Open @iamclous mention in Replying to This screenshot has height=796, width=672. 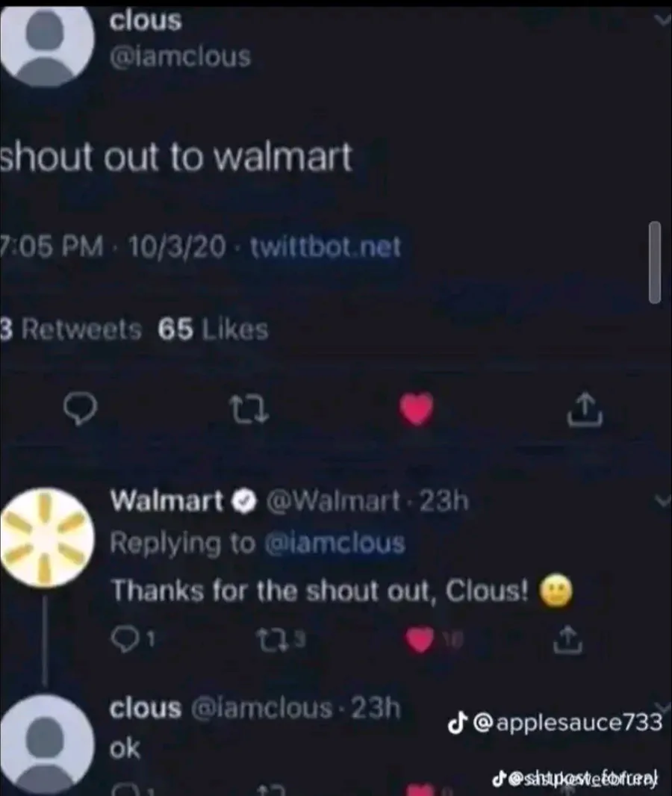pos(335,543)
